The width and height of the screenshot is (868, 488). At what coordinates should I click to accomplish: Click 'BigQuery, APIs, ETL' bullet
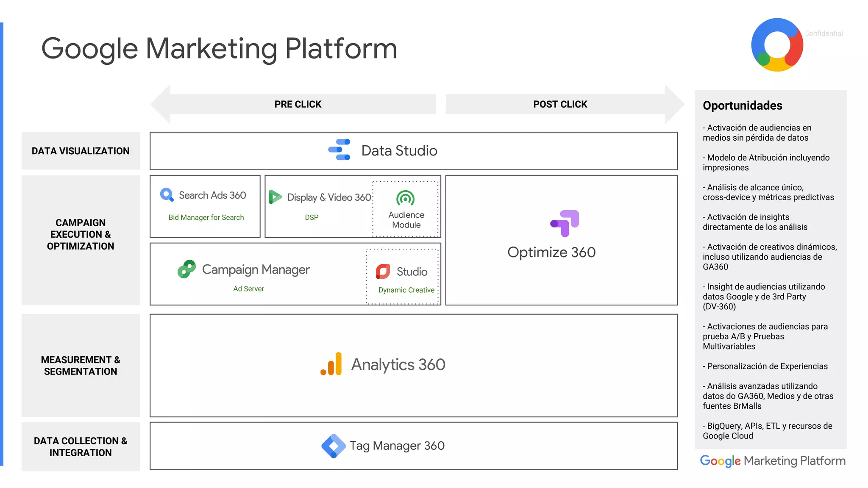point(768,431)
